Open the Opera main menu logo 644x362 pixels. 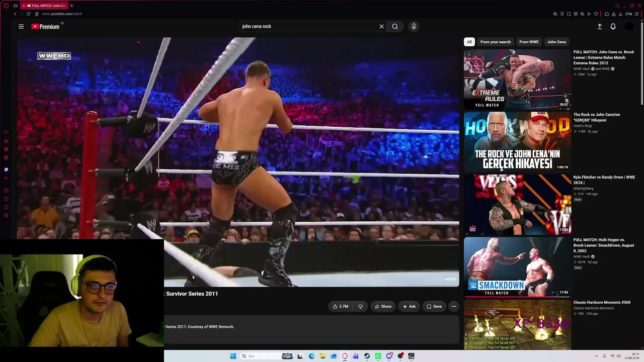click(6, 6)
